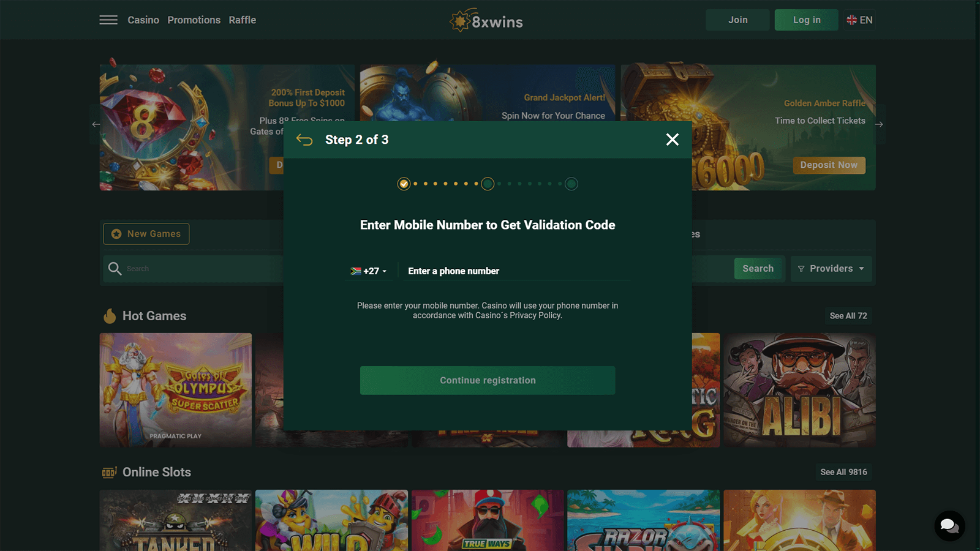Open the Promotions menu item
Screen dimensions: 980x551
tap(194, 20)
